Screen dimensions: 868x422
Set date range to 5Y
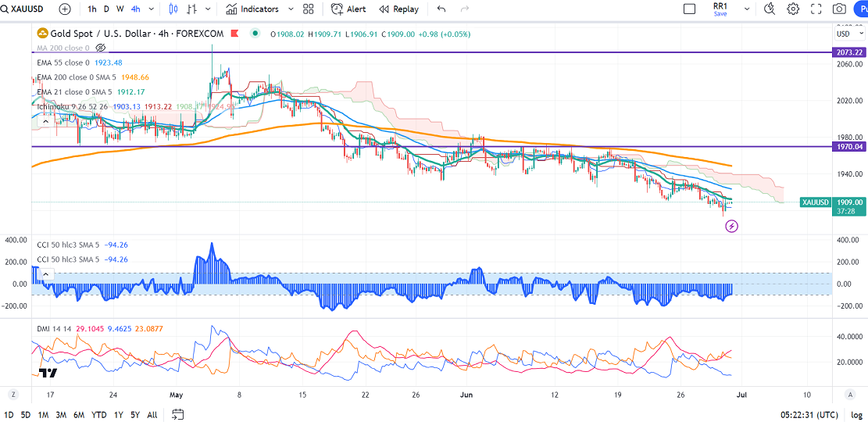(x=135, y=414)
